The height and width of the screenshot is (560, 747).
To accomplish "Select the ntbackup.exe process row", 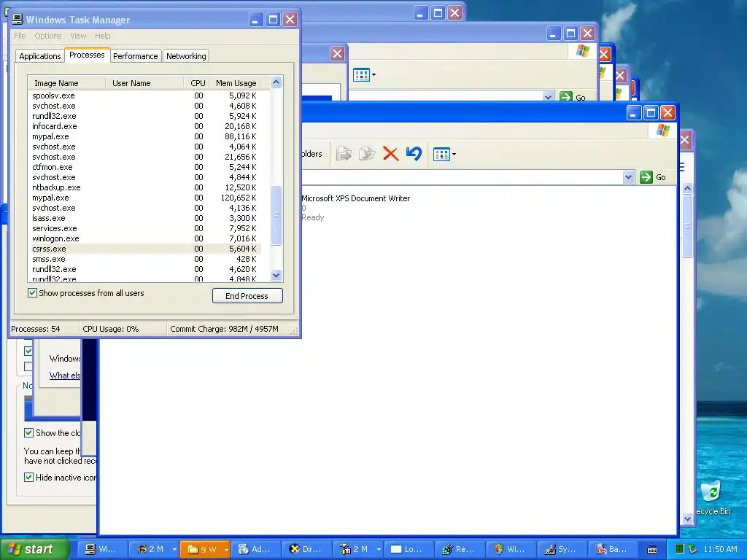I will [145, 187].
